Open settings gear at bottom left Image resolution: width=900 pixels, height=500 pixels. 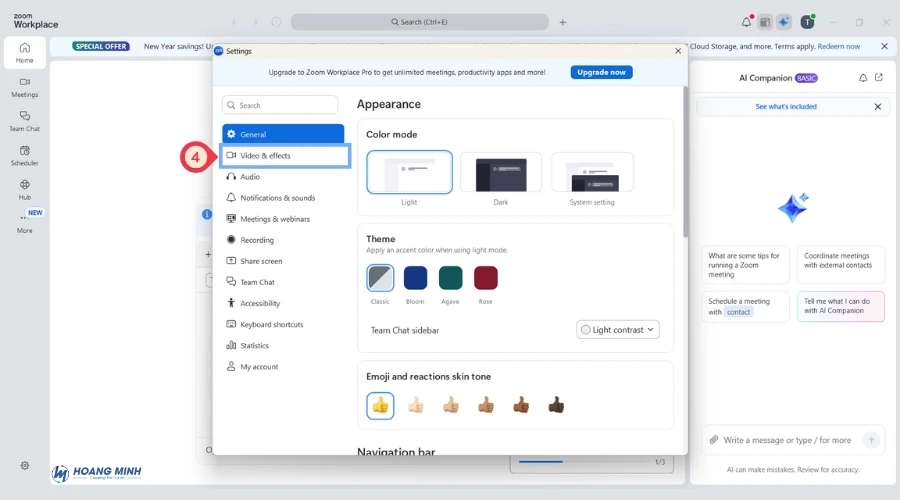(x=25, y=465)
